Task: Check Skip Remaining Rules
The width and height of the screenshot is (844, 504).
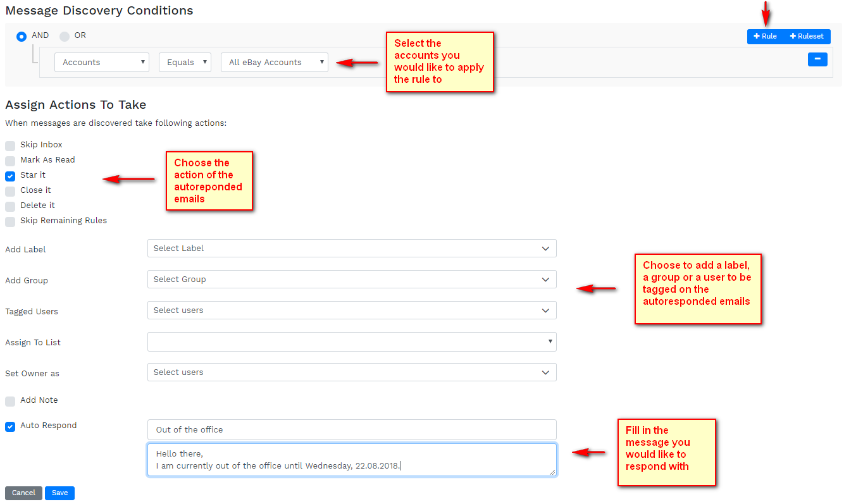Action: pyautogui.click(x=10, y=221)
